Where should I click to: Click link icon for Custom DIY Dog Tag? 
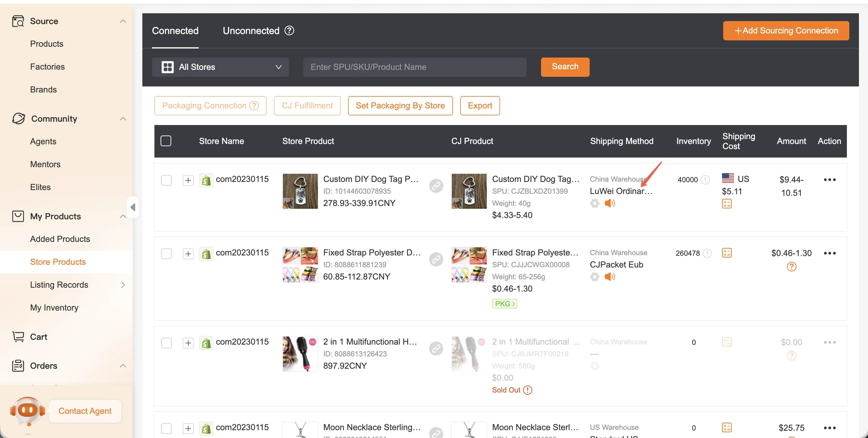point(436,186)
